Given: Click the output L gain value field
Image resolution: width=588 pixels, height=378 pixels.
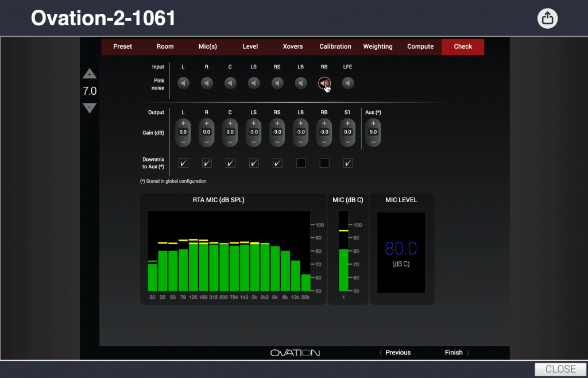Looking at the screenshot, I should pos(183,132).
